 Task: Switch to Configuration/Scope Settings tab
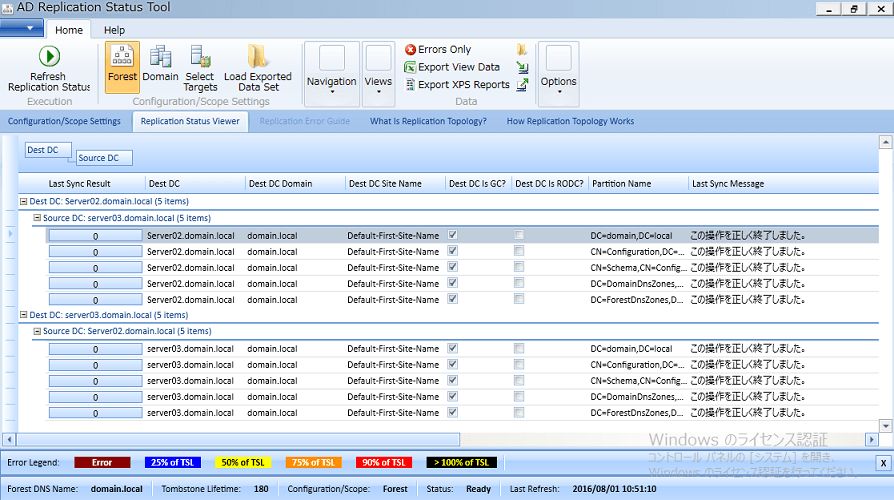[x=64, y=121]
